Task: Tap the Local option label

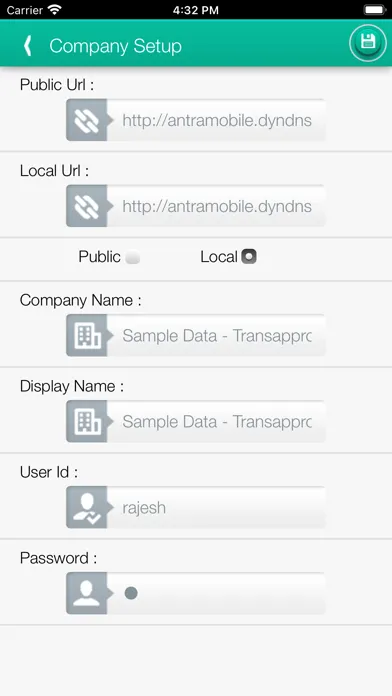Action: tap(219, 257)
